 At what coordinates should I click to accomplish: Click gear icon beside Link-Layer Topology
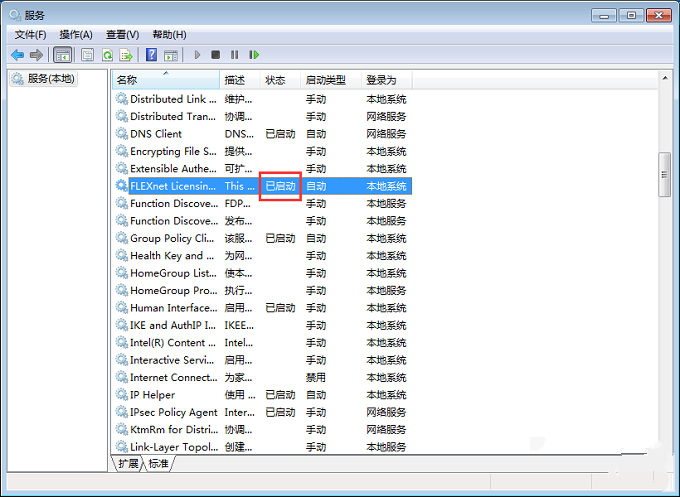pyautogui.click(x=121, y=446)
